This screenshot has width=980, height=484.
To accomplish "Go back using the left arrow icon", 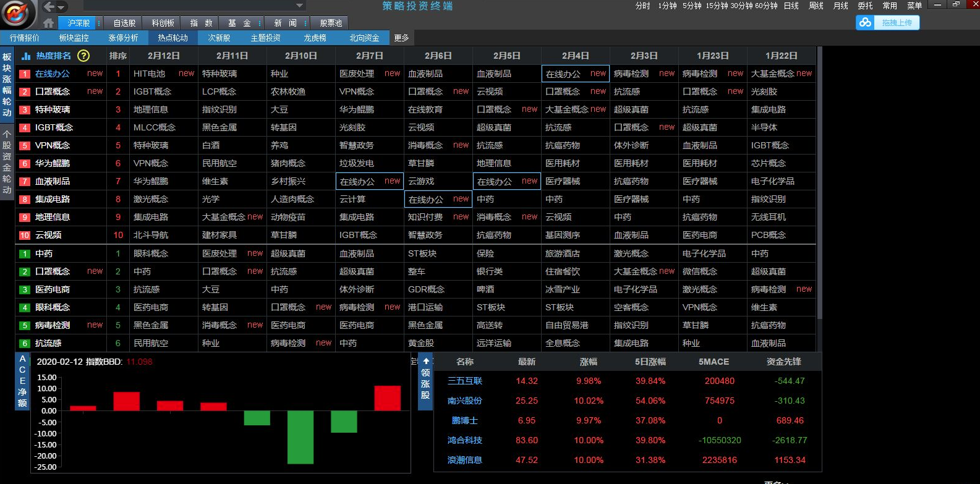I will 49,7.
